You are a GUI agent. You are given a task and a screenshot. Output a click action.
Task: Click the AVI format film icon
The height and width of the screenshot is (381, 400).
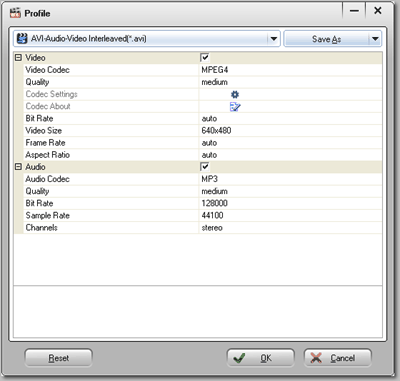tap(22, 39)
